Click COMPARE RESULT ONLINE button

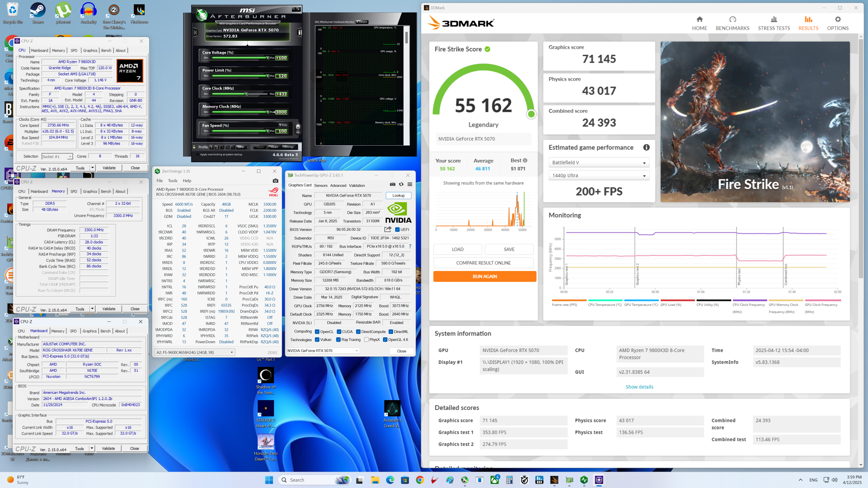click(483, 263)
